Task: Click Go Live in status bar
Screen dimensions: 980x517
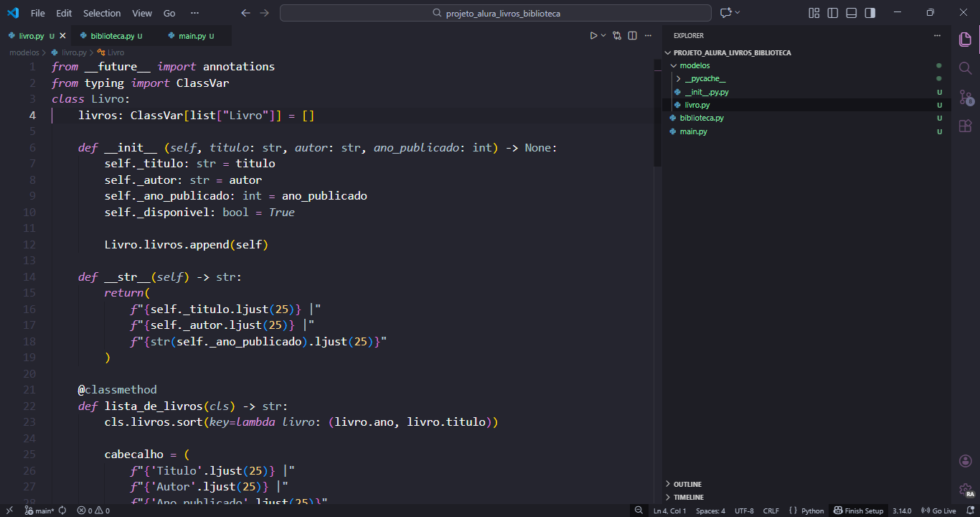Action: [938, 511]
